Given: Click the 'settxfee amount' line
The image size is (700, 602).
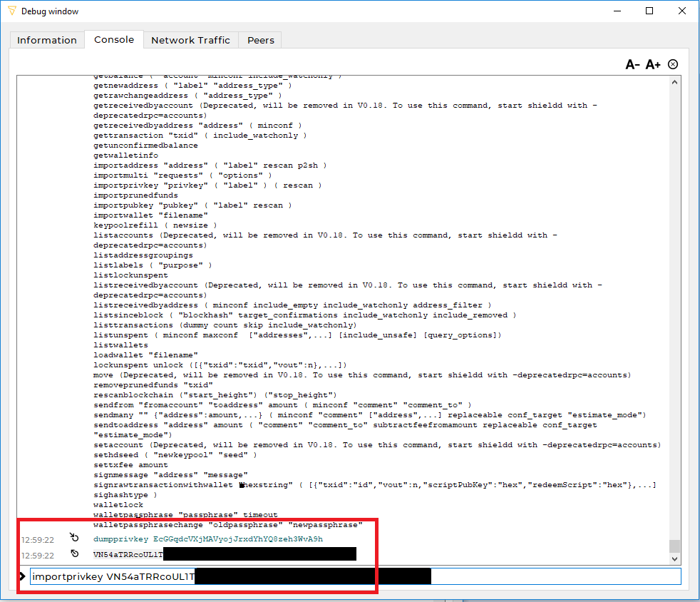Looking at the screenshot, I should point(130,465).
